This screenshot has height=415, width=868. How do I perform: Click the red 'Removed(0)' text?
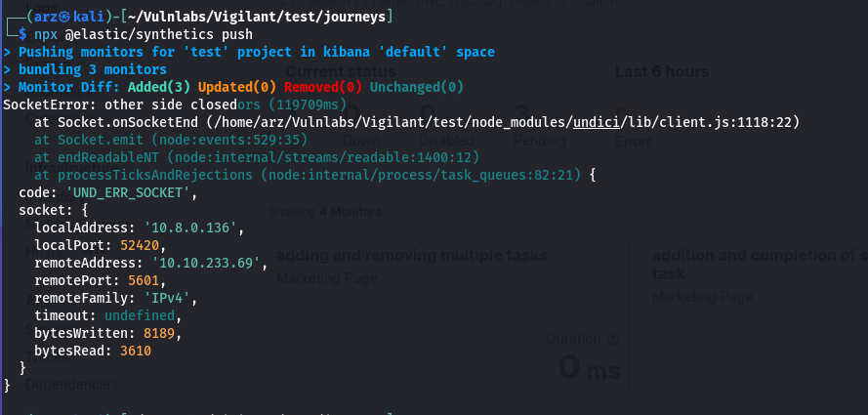pyautogui.click(x=323, y=88)
